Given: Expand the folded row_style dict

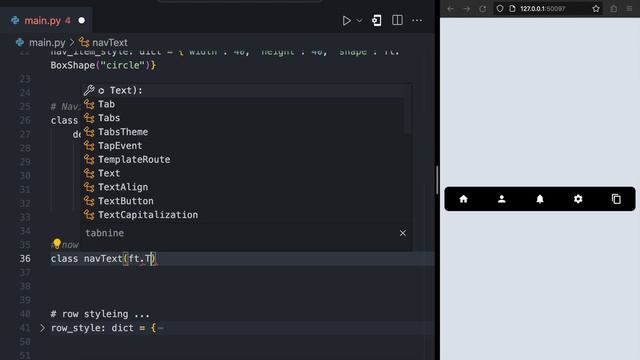Looking at the screenshot, I should [x=42, y=328].
